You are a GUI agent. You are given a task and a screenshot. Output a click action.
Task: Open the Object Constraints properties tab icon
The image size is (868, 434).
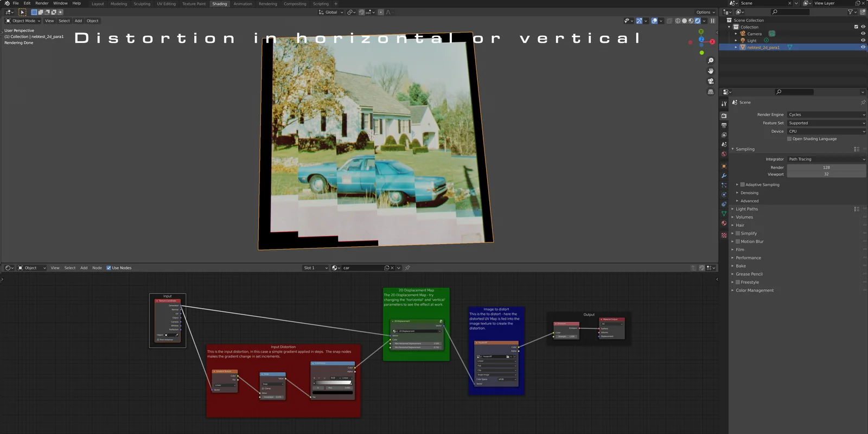click(x=724, y=204)
